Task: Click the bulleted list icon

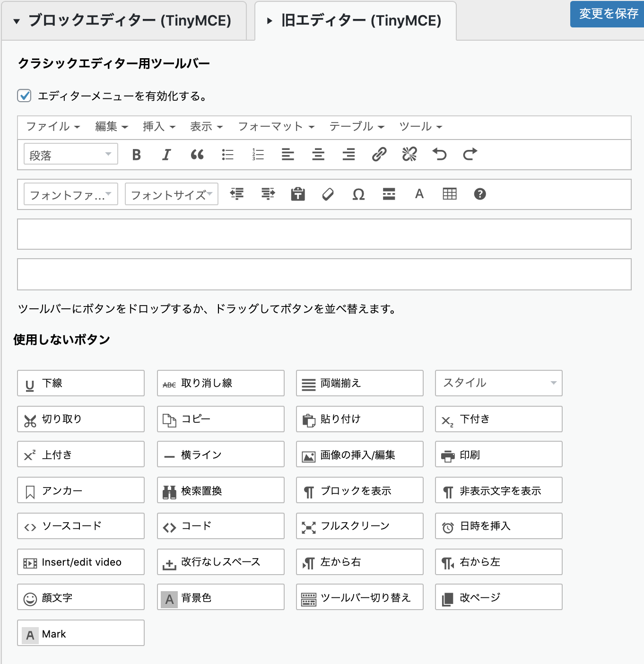Action: (x=228, y=155)
